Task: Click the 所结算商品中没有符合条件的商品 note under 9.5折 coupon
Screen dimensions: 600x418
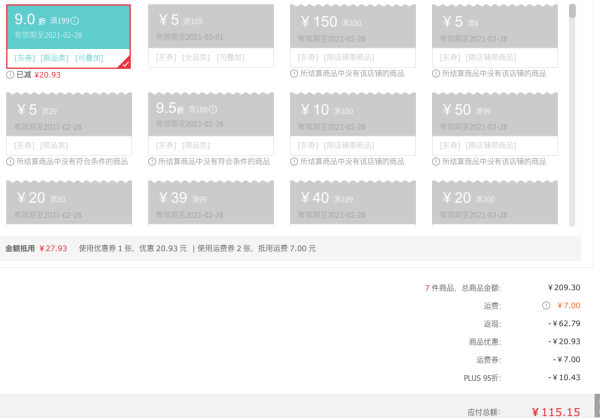Action: (214, 162)
